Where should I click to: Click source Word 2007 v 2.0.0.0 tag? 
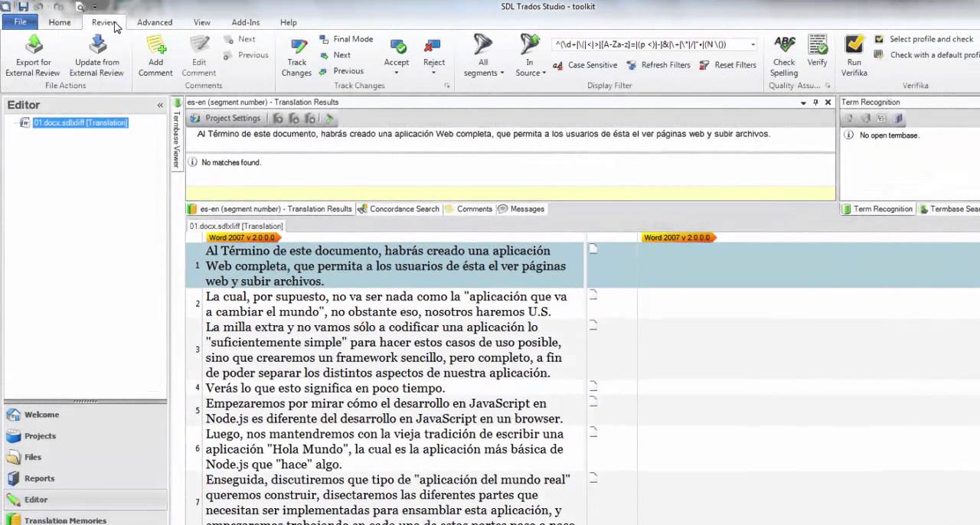pos(245,237)
